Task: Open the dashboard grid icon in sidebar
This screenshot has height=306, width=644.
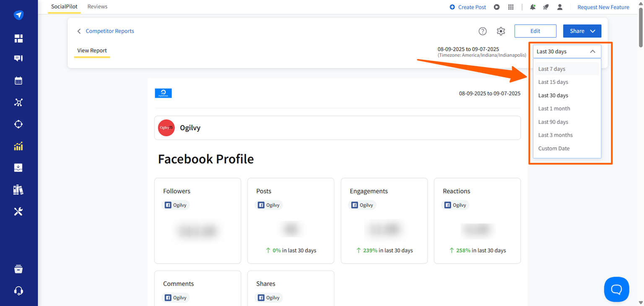Action: click(x=18, y=39)
